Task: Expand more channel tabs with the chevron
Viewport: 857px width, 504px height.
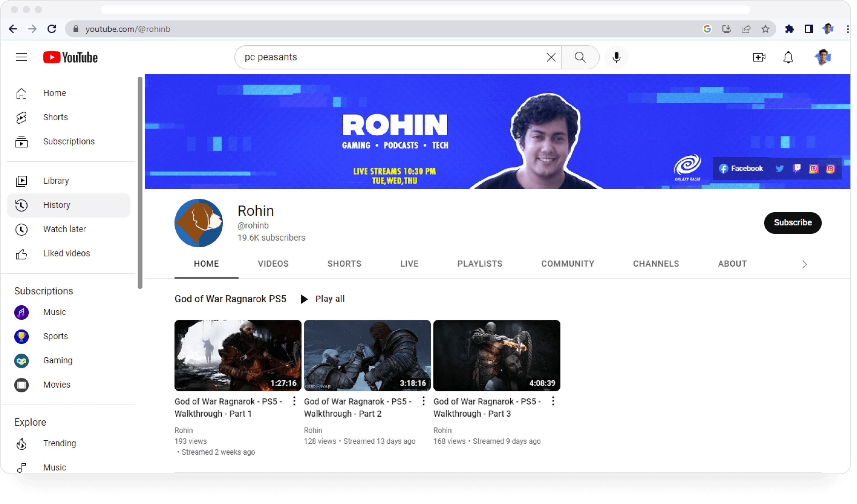Action: point(805,264)
